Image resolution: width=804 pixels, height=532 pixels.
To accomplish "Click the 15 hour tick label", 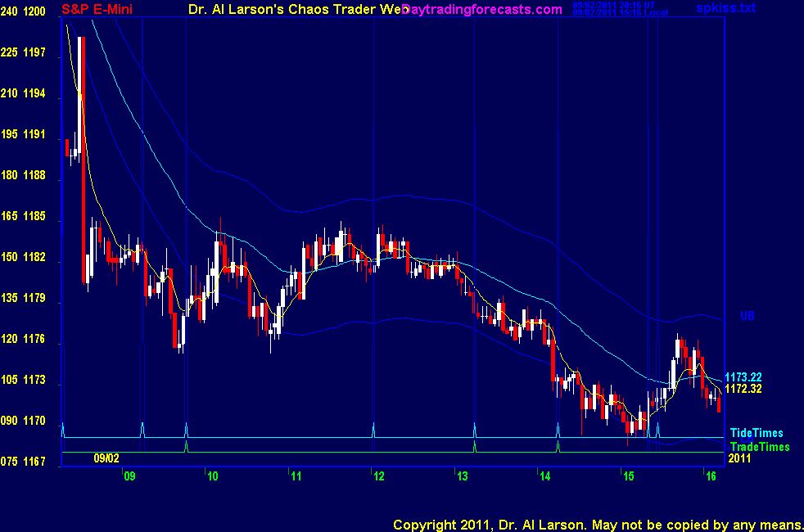I will (x=629, y=476).
